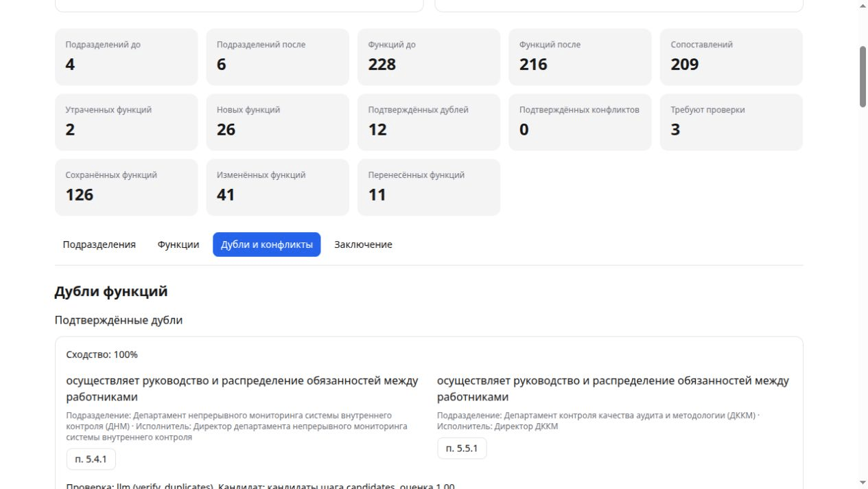The width and height of the screenshot is (868, 489).
Task: Click the п. 5.5.1 reference button
Action: pos(462,448)
